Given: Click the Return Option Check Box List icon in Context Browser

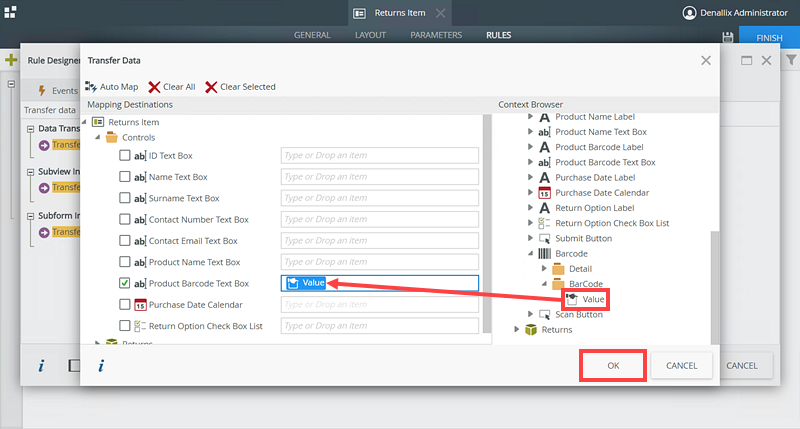Looking at the screenshot, I should click(545, 223).
